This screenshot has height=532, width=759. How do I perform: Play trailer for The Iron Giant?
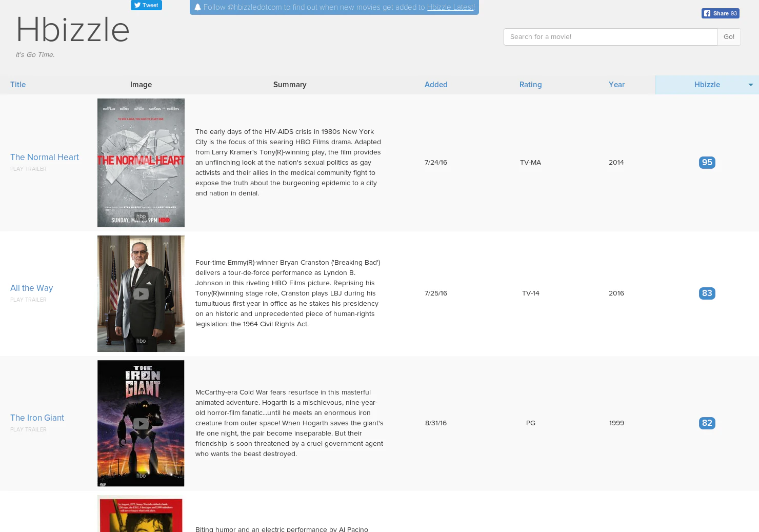(28, 429)
